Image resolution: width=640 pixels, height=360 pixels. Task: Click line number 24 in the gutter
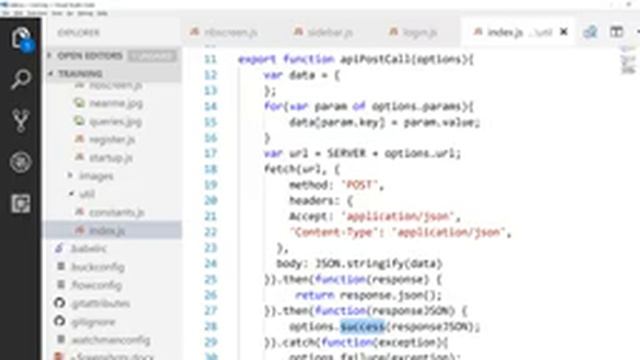coord(210,264)
